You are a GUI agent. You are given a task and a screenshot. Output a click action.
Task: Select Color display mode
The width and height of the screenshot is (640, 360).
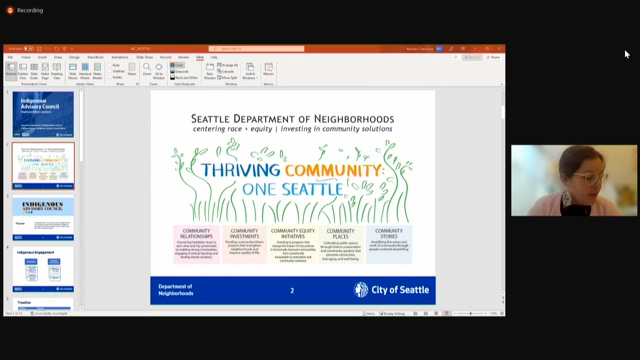click(178, 65)
